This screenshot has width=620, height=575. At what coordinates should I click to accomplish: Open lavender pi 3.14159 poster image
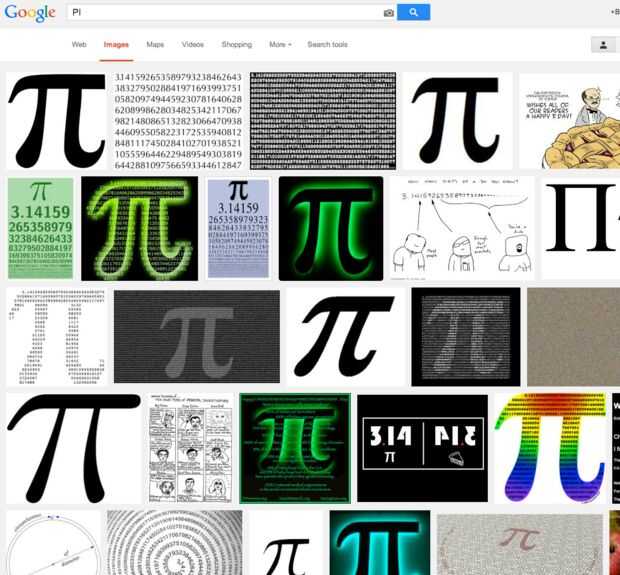[x=238, y=229]
